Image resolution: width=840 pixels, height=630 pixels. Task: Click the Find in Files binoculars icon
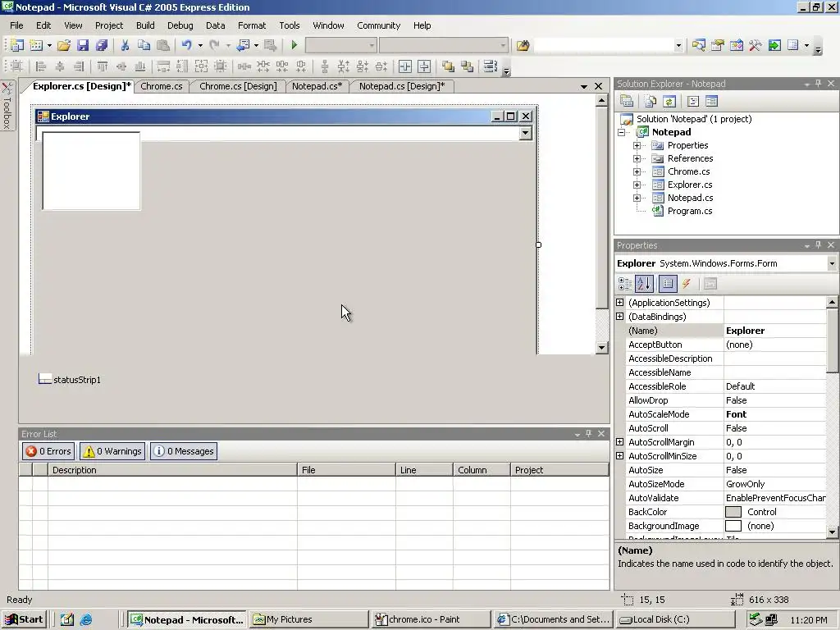click(x=523, y=46)
